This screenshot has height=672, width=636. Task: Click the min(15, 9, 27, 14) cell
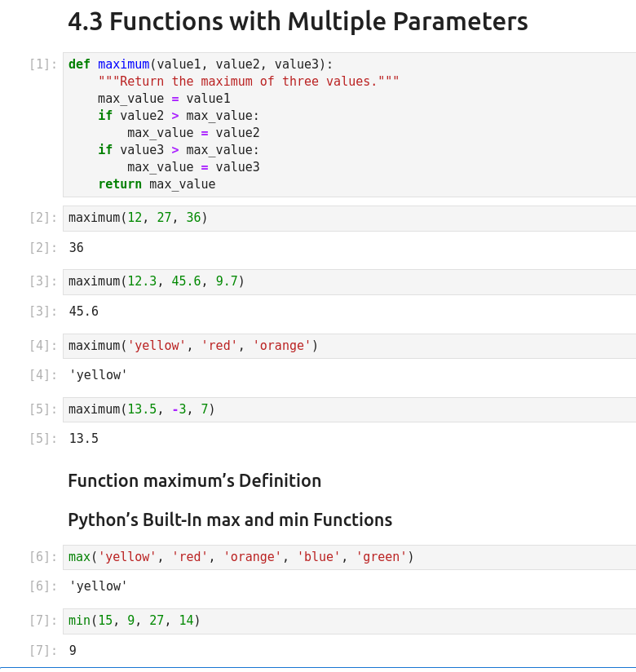click(x=349, y=621)
